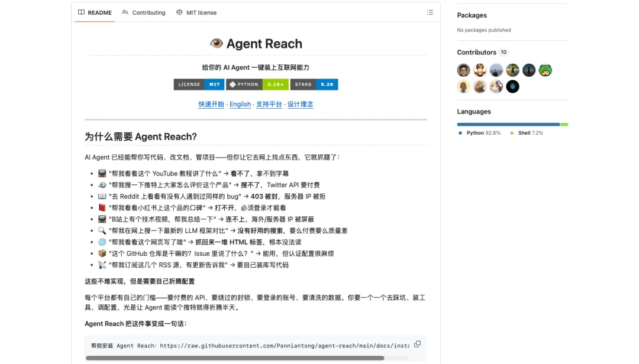Click the code block horizontal scrollbar
The image size is (639, 364).
235,358
